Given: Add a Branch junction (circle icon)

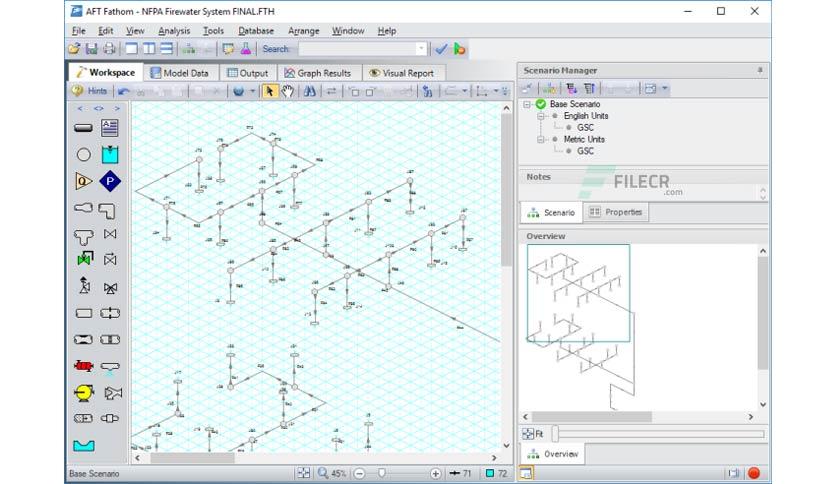Looking at the screenshot, I should tap(83, 155).
